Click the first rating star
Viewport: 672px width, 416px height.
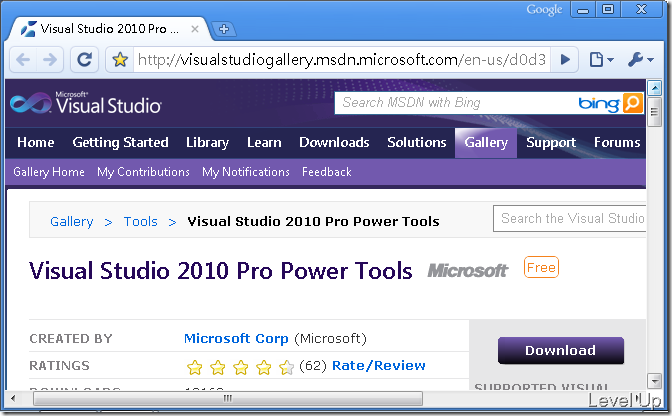click(x=195, y=367)
